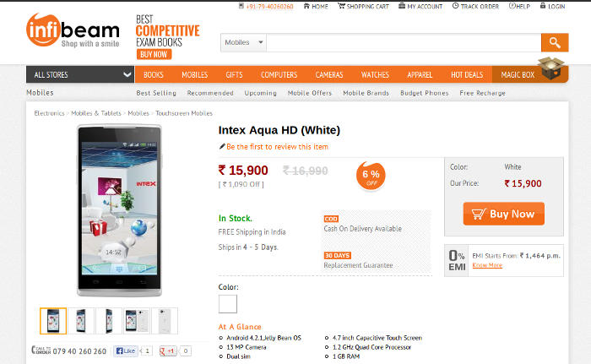The width and height of the screenshot is (591, 364).
Task: Click the orange Buy Now cart button
Action: coord(503,214)
